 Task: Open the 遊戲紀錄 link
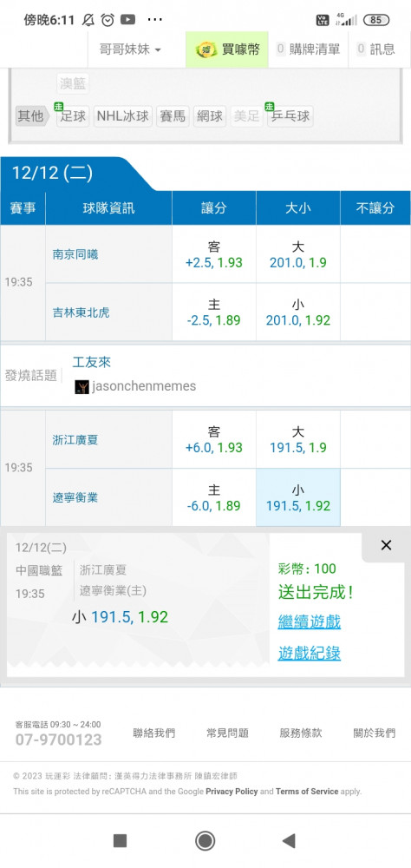click(310, 654)
